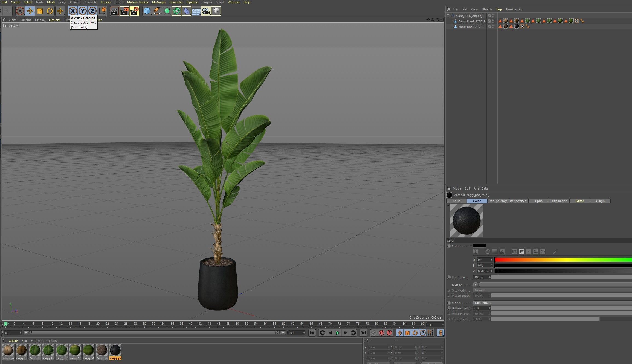Switch to the Transparency material tab

pyautogui.click(x=497, y=201)
